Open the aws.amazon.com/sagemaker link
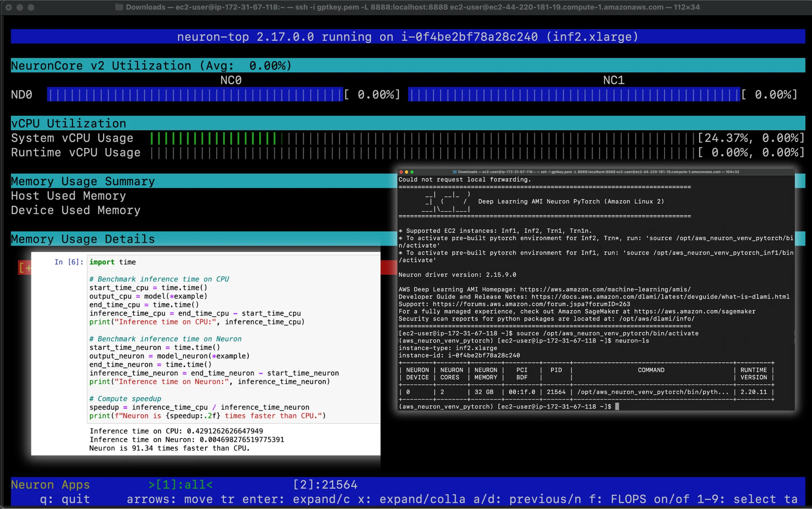This screenshot has height=509, width=812. 695,311
